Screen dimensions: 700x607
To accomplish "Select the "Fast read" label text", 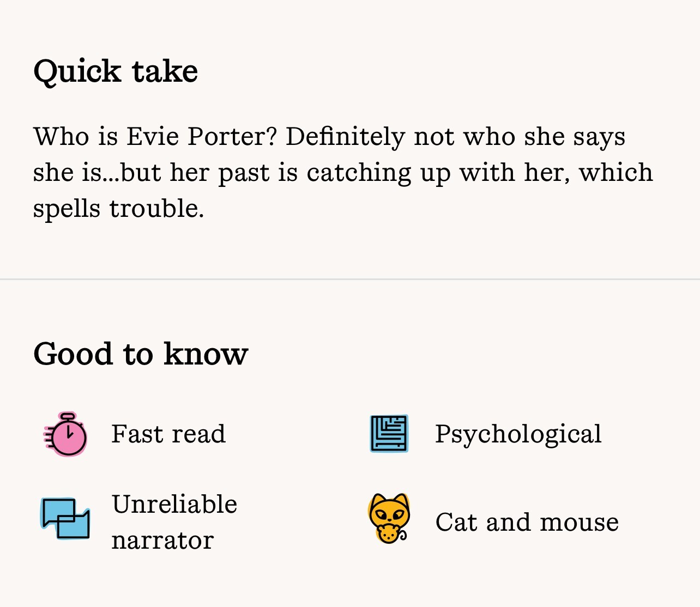I will [x=168, y=434].
